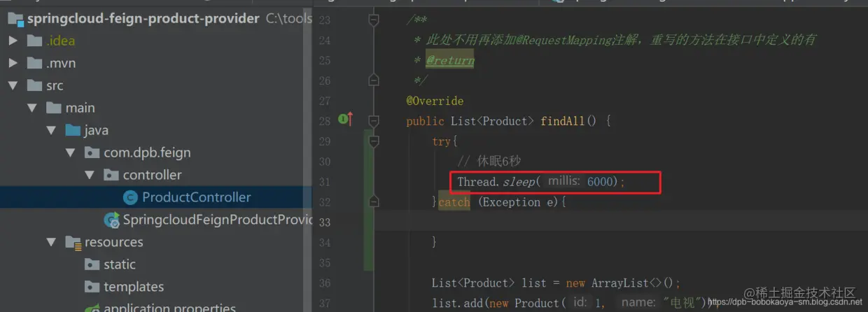The width and height of the screenshot is (868, 312).
Task: Fold the Javadoc comment at line 23
Action: pos(374,20)
